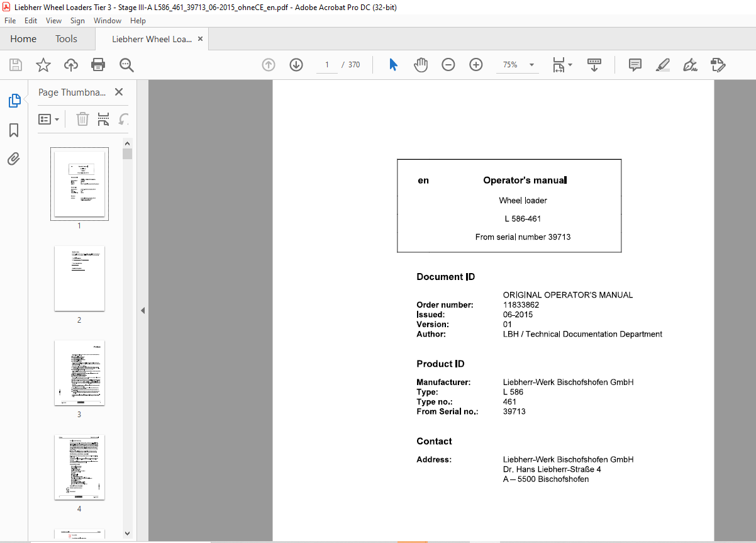
Task: Open the Sign document pen tool
Action: point(690,65)
